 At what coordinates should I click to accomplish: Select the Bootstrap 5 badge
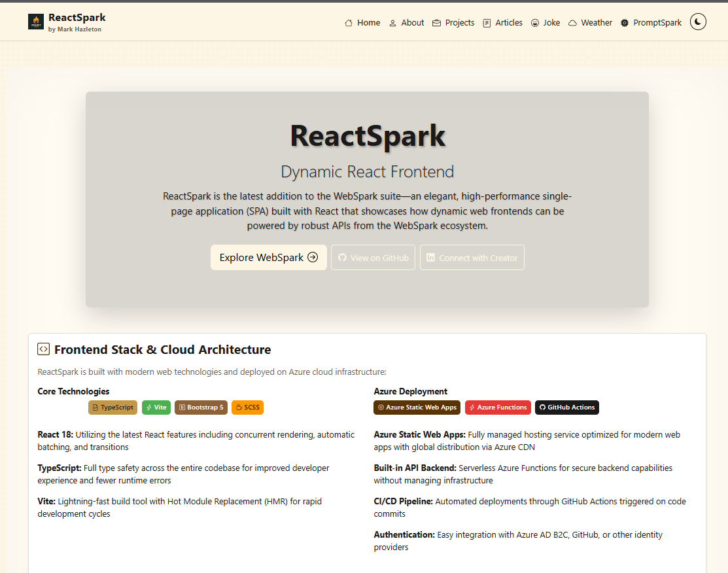201,407
